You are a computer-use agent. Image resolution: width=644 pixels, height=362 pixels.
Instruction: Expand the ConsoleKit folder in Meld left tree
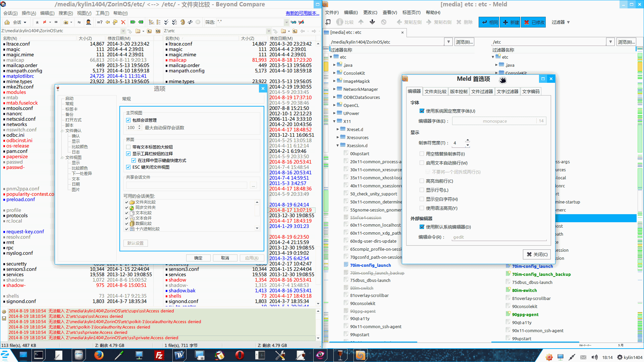pos(334,73)
